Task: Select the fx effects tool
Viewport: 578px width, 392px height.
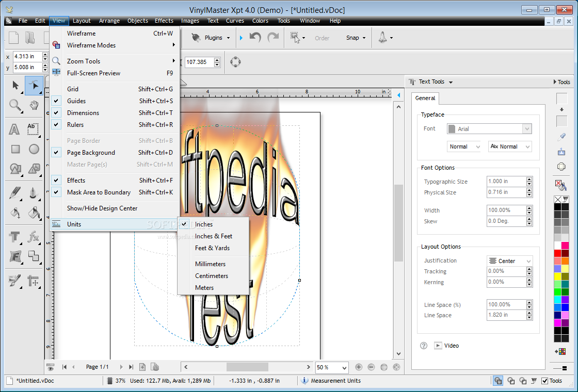Action: (34, 237)
